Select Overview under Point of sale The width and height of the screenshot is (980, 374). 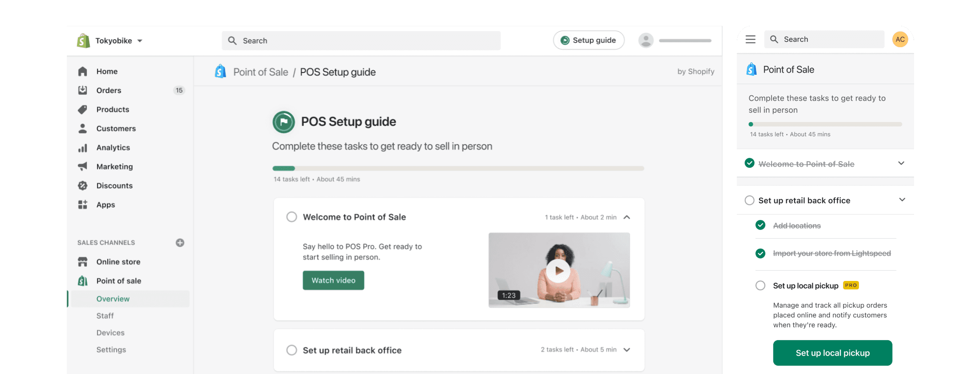point(130,299)
